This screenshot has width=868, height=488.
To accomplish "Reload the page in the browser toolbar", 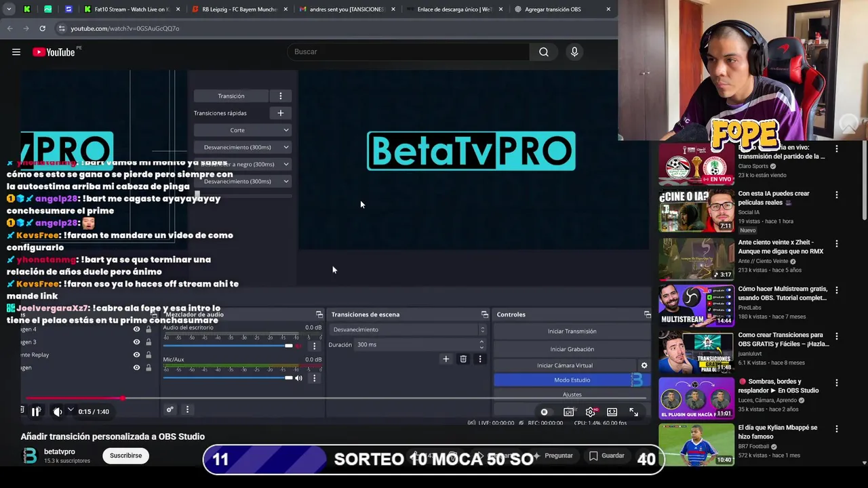I will [42, 28].
